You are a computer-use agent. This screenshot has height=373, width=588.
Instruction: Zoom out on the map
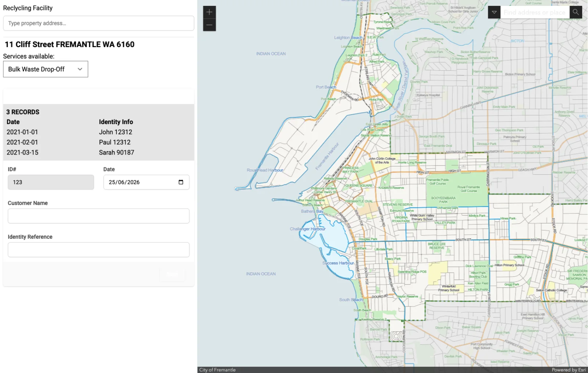(x=209, y=25)
